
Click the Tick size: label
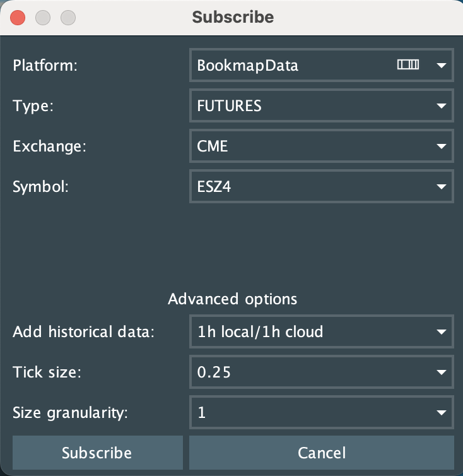(x=47, y=372)
